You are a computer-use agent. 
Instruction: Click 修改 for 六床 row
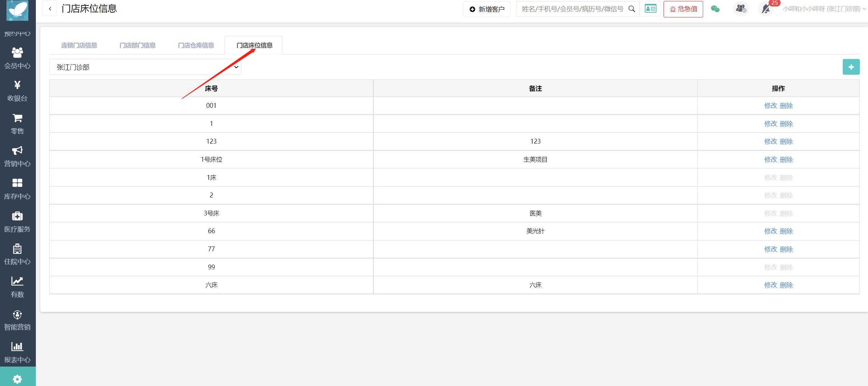pos(770,285)
